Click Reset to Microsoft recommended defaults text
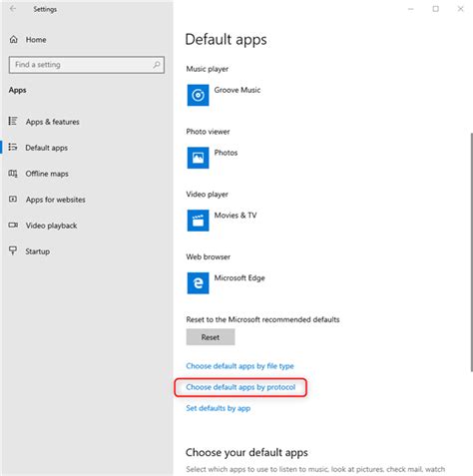Image resolution: width=473 pixels, height=476 pixels. pos(262,319)
